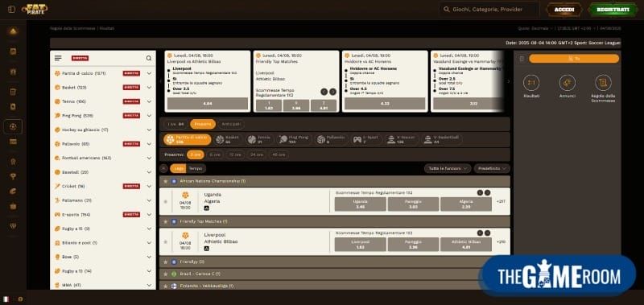This screenshot has width=644, height=305.
Task: Click the REGISTRATI button
Action: click(613, 10)
